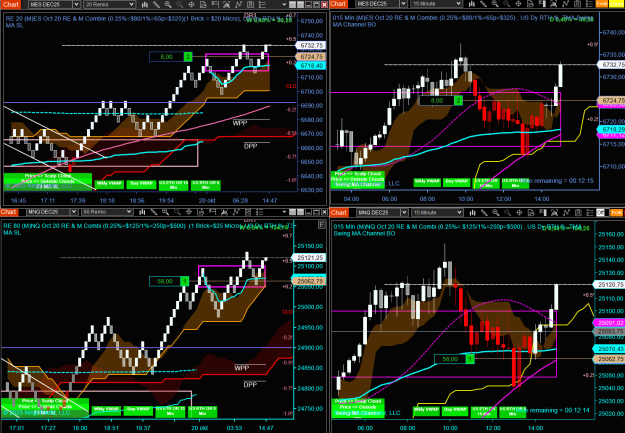The width and height of the screenshot is (625, 433).
Task: Toggle Wkly VWAP button in MNQ 15 Minute chart
Action: 426,411
